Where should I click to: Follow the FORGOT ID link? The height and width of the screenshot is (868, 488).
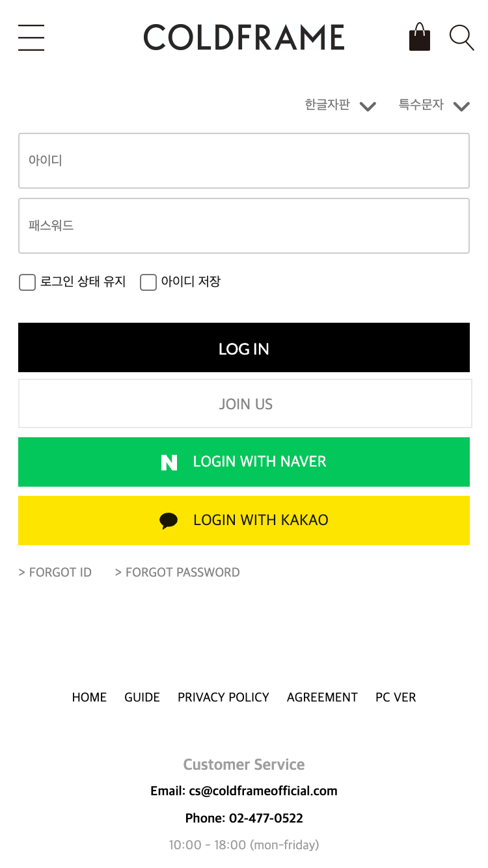click(x=55, y=573)
